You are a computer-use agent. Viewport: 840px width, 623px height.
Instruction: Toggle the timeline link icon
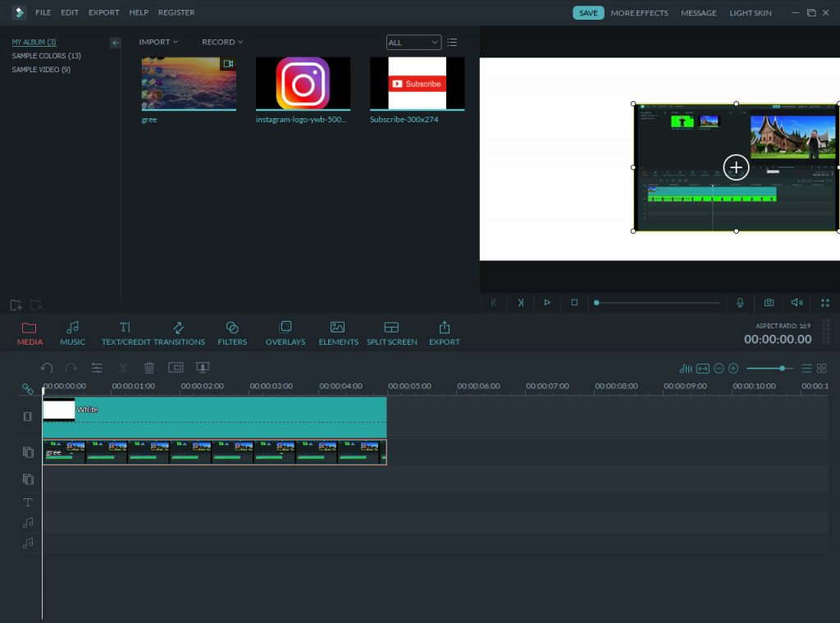(28, 389)
